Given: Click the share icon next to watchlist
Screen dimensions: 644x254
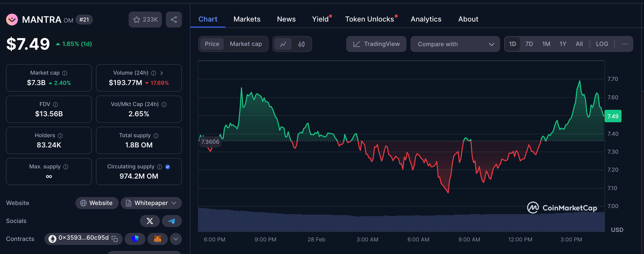Looking at the screenshot, I should coord(174,20).
